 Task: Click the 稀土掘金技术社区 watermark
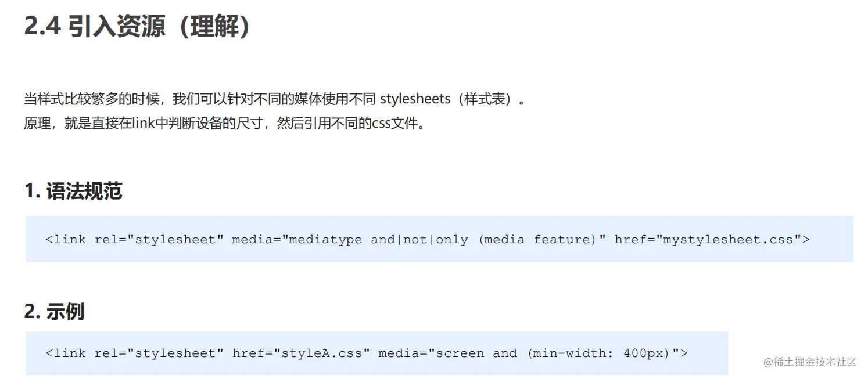[x=810, y=362]
